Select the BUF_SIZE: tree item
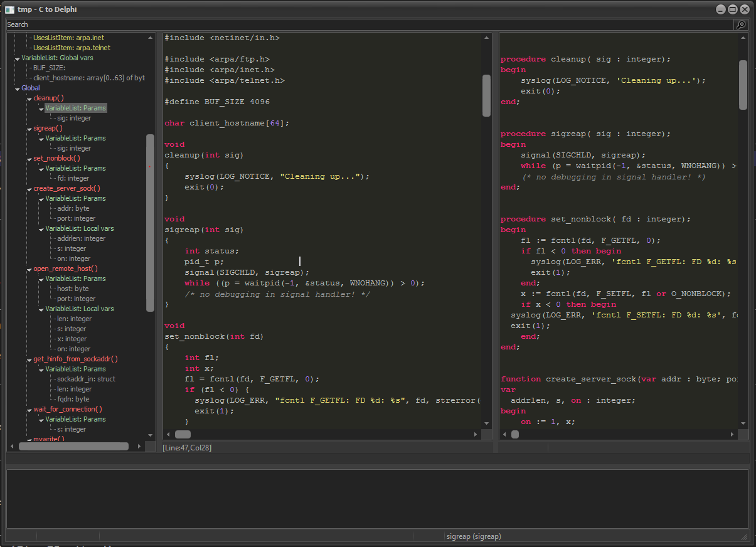The width and height of the screenshot is (756, 547). click(49, 68)
